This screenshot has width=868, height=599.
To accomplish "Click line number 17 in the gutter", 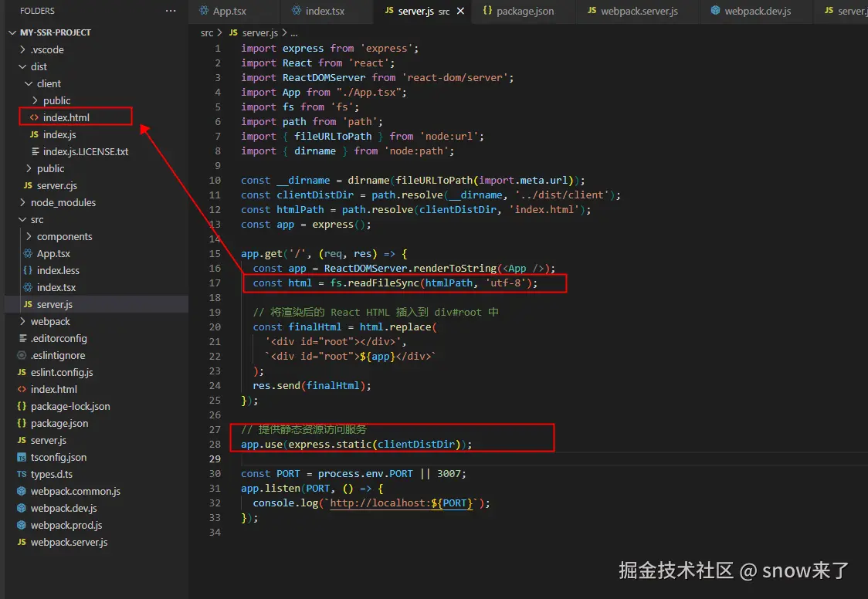I will click(215, 283).
